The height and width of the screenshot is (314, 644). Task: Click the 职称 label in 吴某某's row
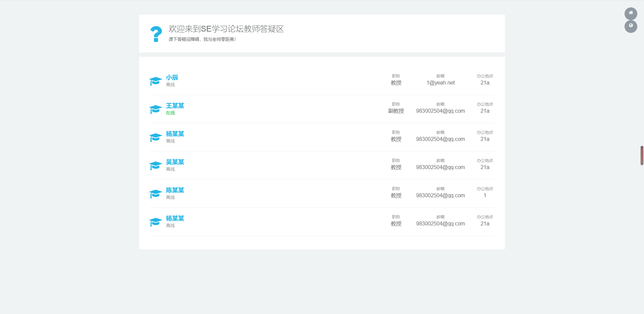coord(396,161)
